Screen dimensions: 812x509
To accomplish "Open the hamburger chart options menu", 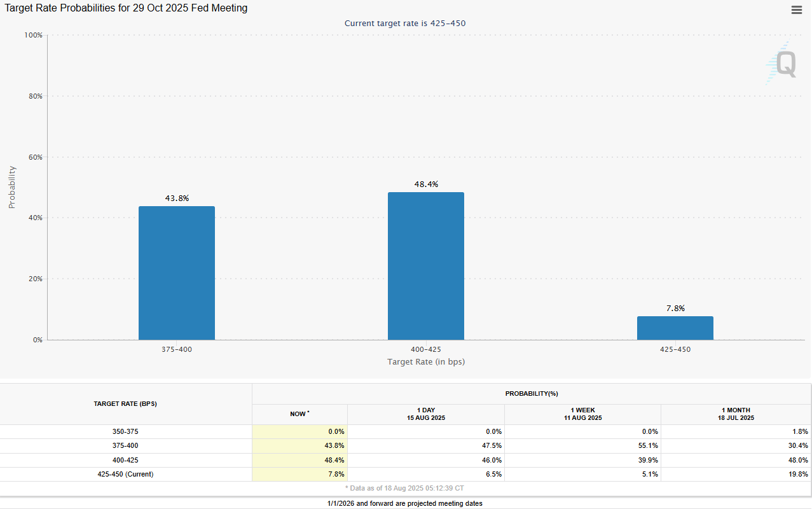I will coord(796,10).
